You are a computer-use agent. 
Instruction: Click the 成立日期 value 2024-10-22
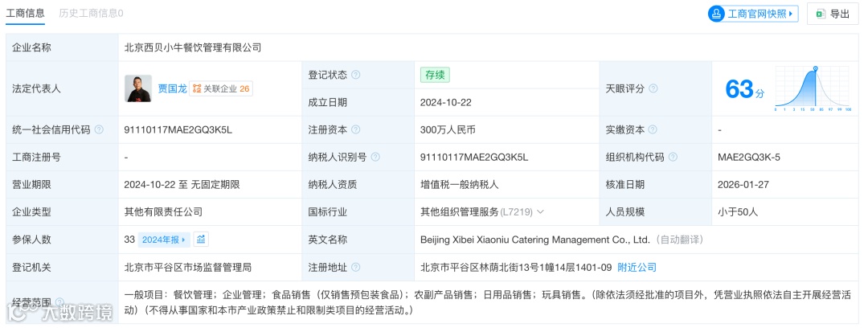pyautogui.click(x=445, y=103)
